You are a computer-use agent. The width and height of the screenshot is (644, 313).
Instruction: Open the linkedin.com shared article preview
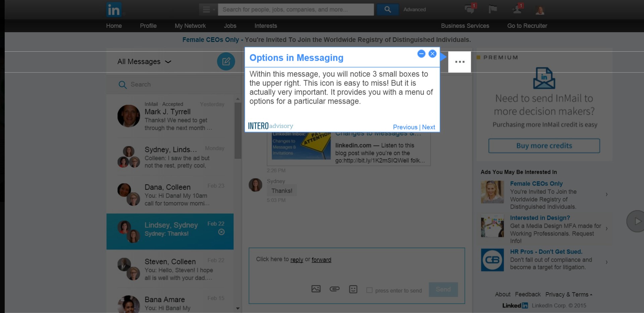pos(349,149)
